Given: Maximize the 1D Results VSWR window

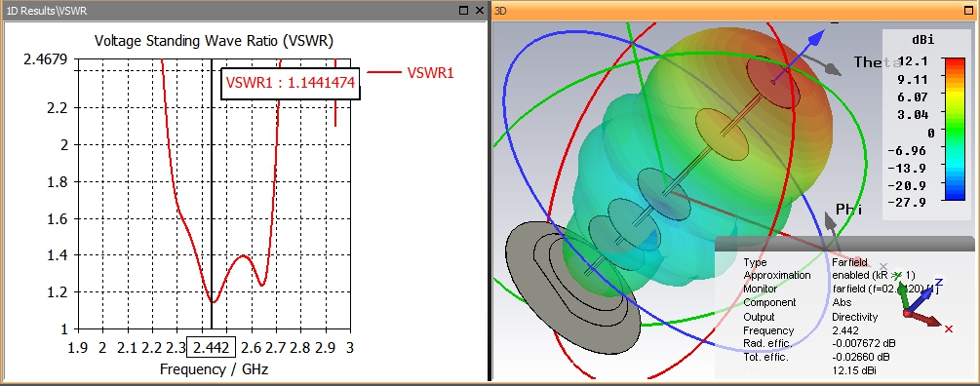Looking at the screenshot, I should click(464, 10).
